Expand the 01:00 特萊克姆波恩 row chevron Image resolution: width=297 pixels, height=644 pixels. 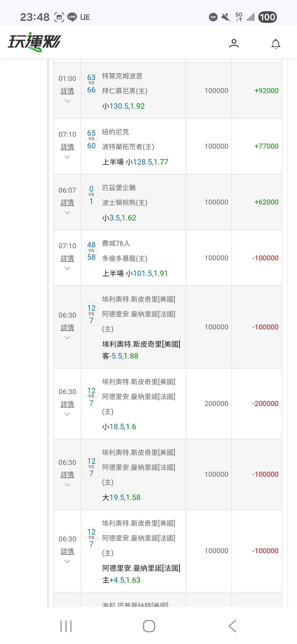67,101
